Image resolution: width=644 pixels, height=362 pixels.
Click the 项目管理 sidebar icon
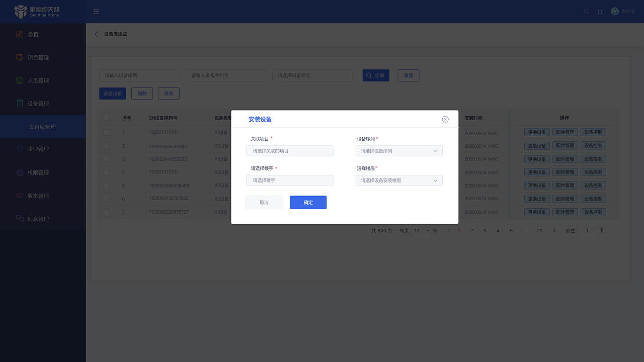coord(20,57)
